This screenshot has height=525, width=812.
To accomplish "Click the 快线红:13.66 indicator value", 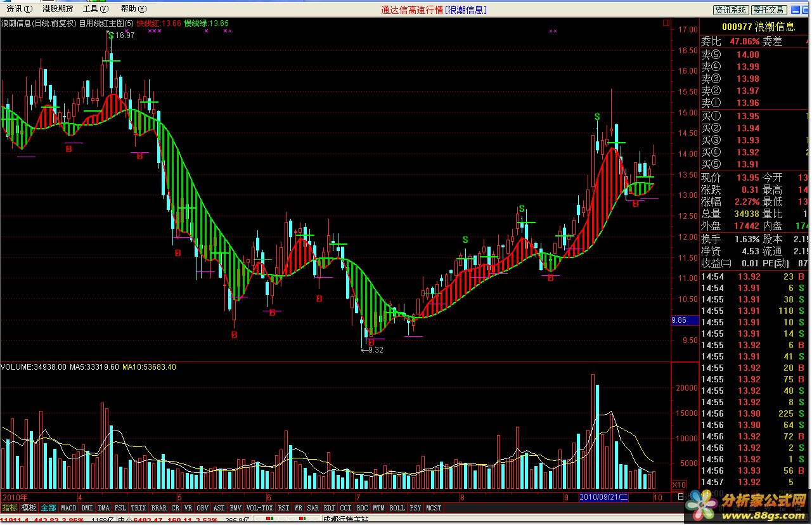I will click(159, 23).
